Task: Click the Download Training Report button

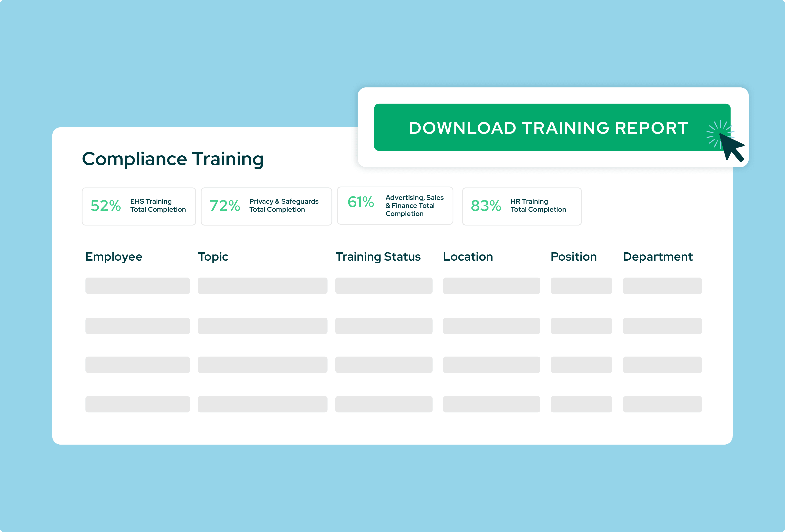Action: coord(552,127)
